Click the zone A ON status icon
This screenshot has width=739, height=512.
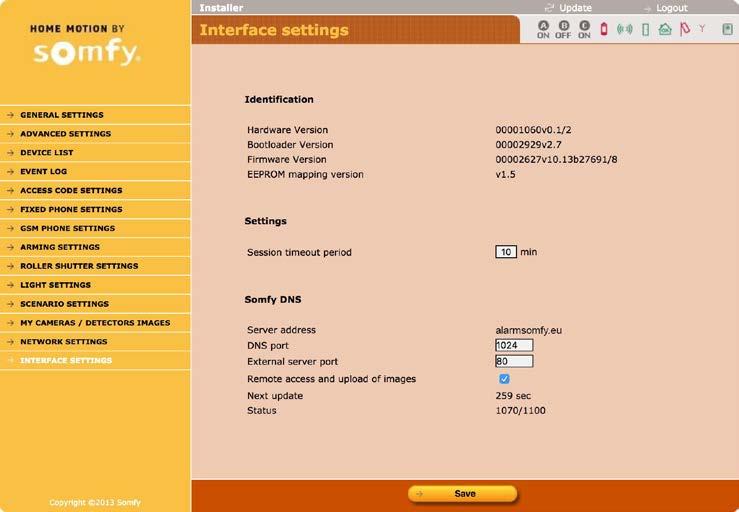pyautogui.click(x=543, y=29)
